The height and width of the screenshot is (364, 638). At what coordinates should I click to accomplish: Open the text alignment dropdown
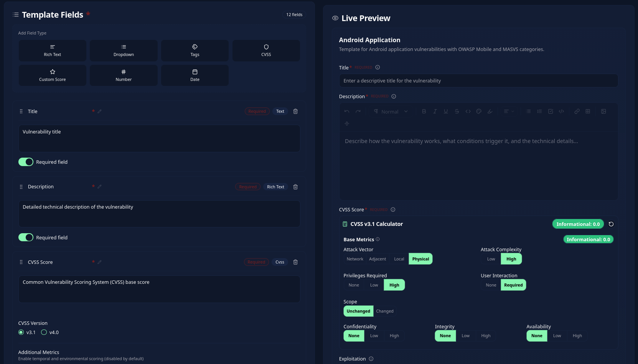tap(509, 111)
